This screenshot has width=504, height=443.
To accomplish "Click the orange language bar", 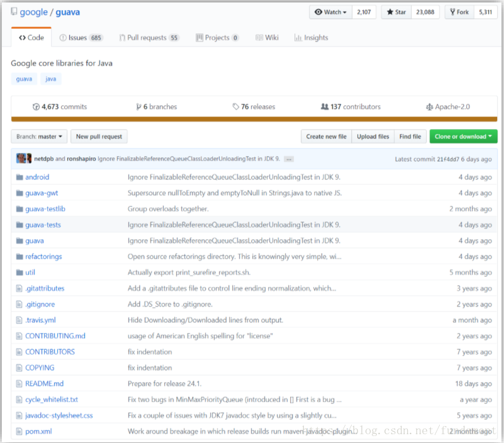I will [254, 120].
